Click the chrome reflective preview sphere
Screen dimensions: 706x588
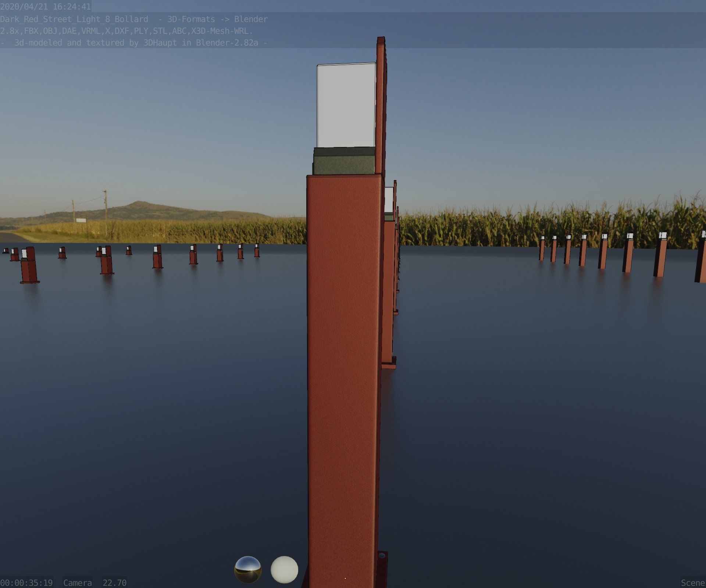tap(248, 569)
